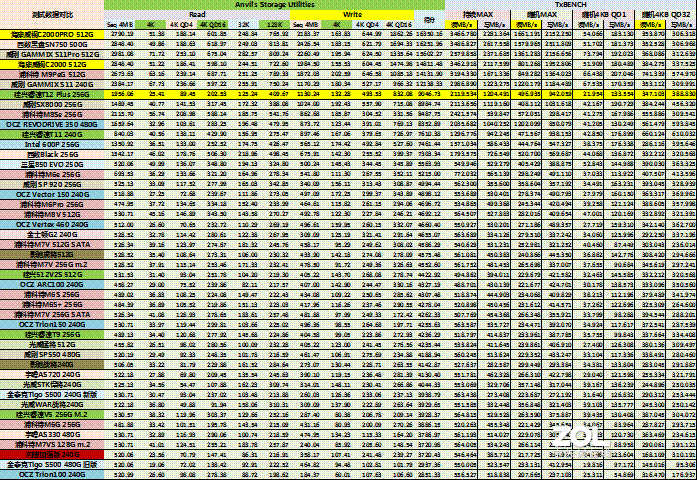
Task: Click the OCZ Trion100 240G row label
Action: pyautogui.click(x=51, y=474)
